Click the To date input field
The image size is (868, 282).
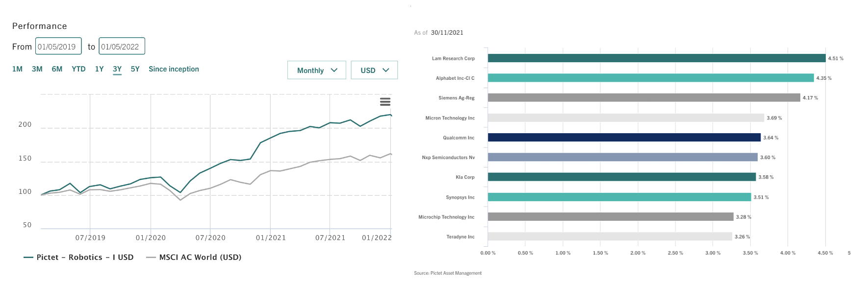click(122, 46)
